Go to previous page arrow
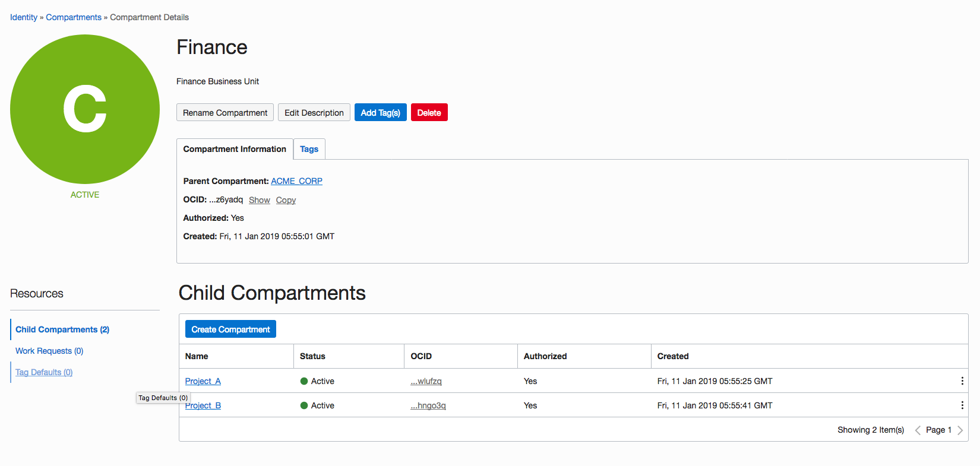The image size is (980, 466). point(918,430)
